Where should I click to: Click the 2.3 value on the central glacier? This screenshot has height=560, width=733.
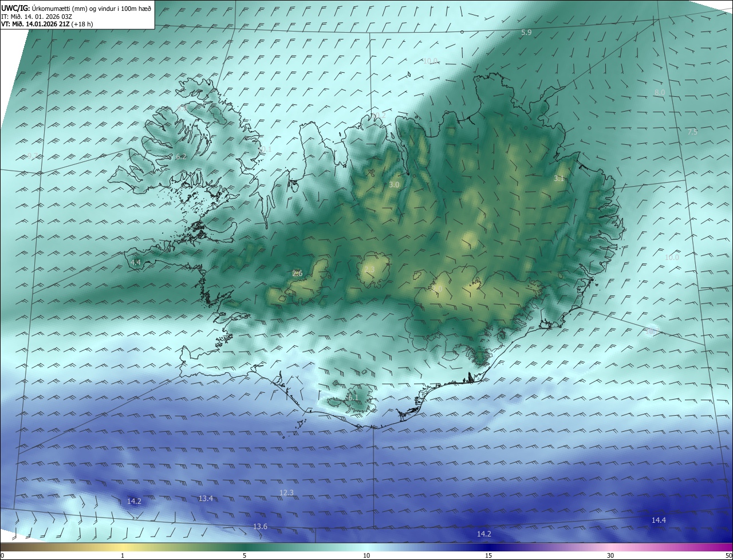[x=369, y=270]
